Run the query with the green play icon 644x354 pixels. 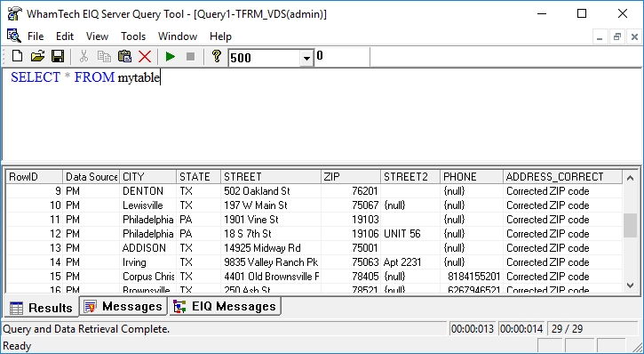coord(170,56)
